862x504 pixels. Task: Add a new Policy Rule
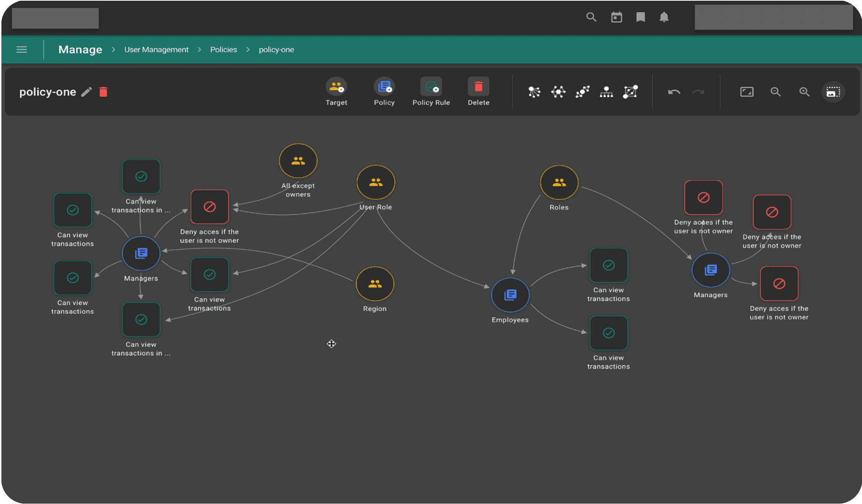431,88
